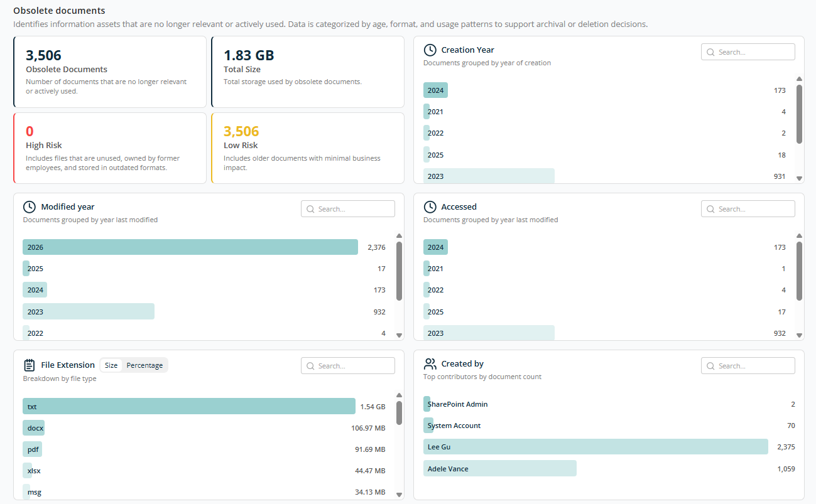Select the 2023 row in Creation Year
This screenshot has height=504, width=816.
click(604, 176)
